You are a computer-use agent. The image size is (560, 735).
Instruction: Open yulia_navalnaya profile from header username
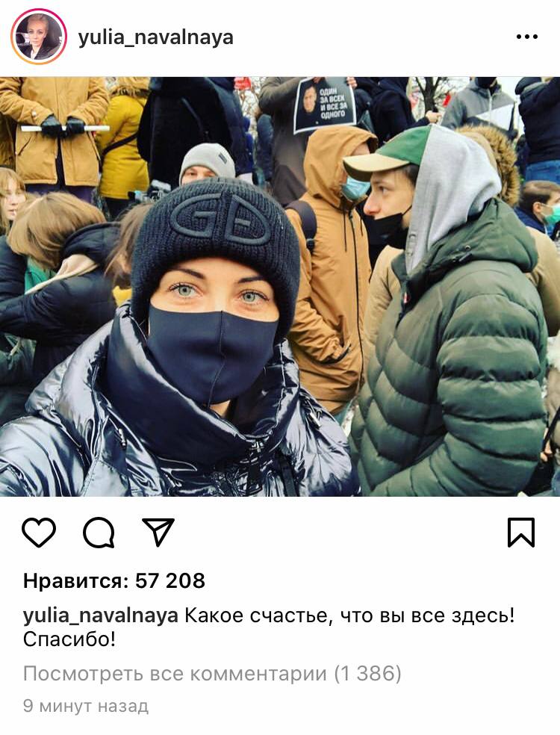tap(155, 37)
